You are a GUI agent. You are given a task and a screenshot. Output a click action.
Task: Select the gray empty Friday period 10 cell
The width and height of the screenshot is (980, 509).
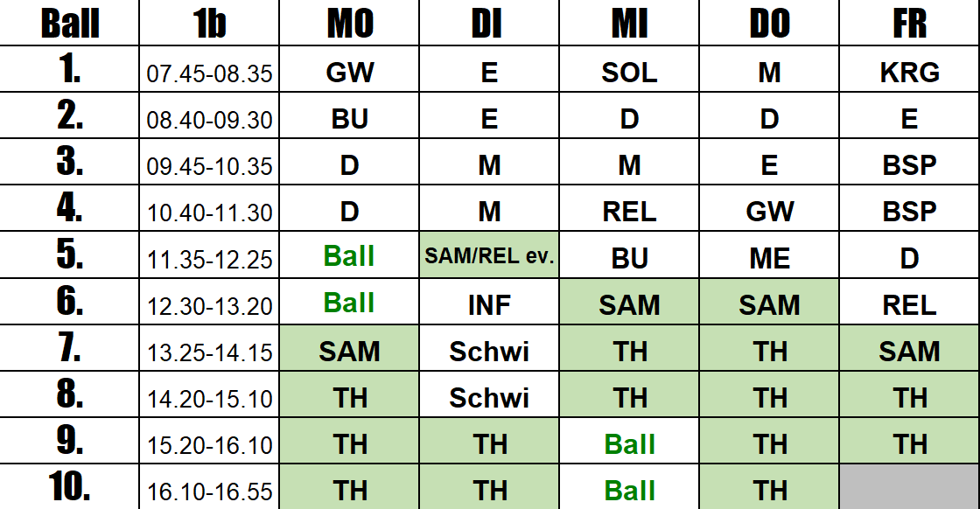(909, 487)
